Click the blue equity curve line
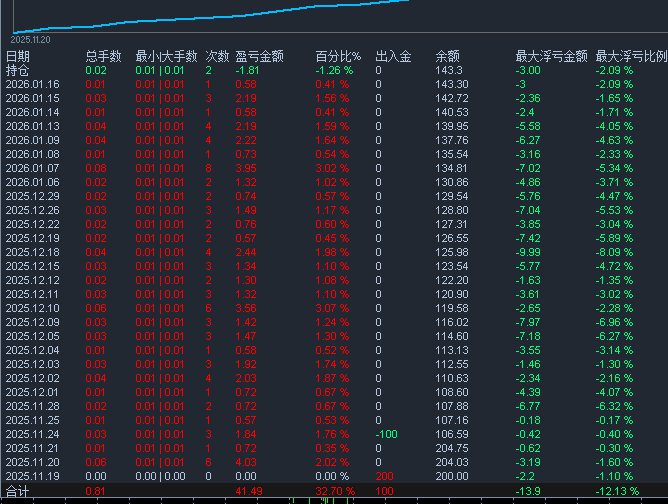The image size is (668, 504). pyautogui.click(x=200, y=15)
